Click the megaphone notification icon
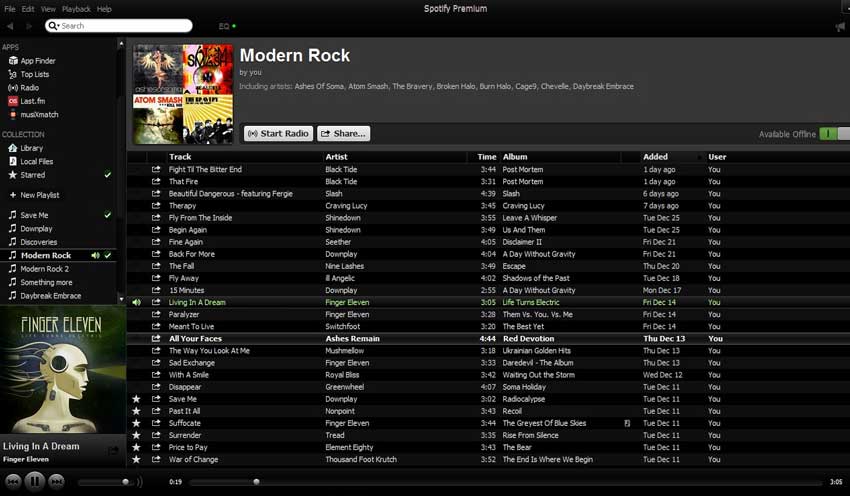The image size is (850, 496). (x=840, y=27)
